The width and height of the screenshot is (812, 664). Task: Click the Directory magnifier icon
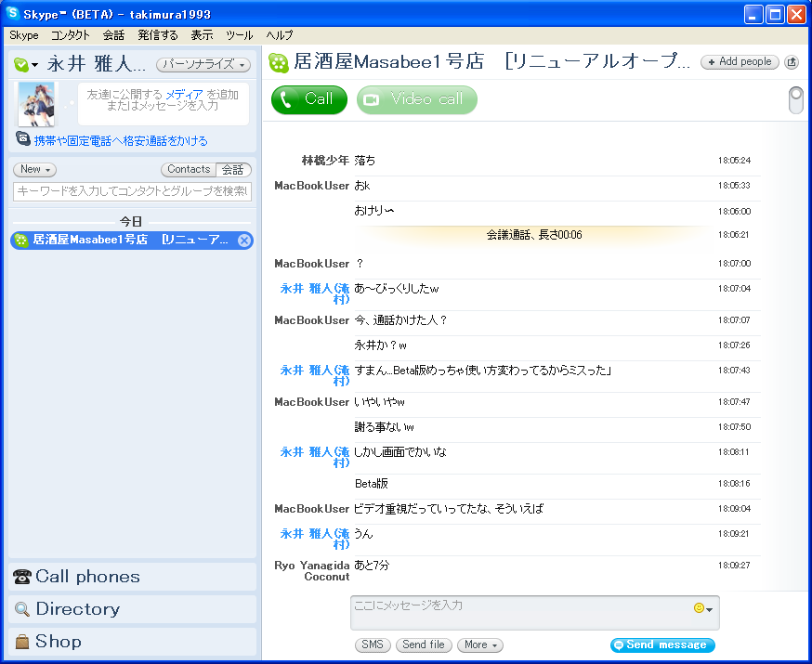coord(21,609)
